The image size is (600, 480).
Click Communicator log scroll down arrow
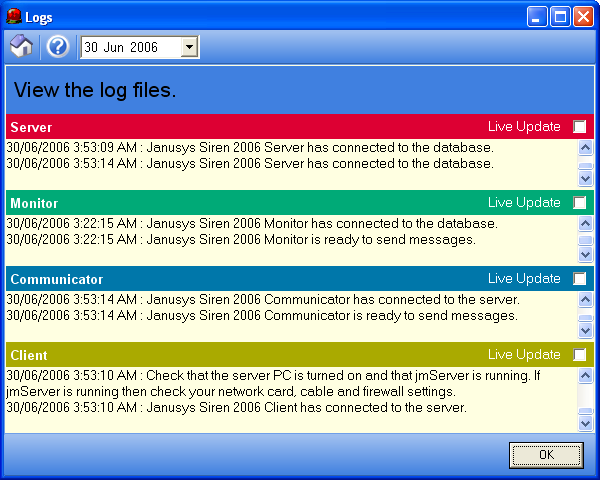585,330
